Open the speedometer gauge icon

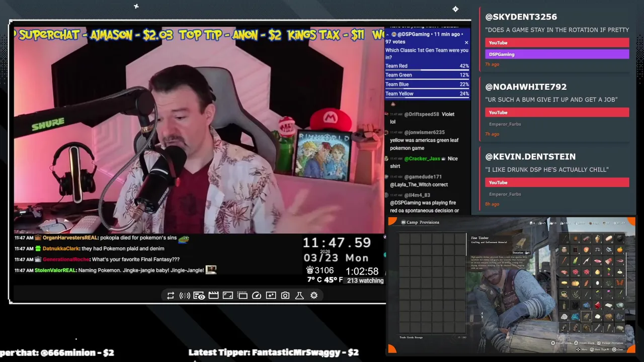pyautogui.click(x=257, y=296)
